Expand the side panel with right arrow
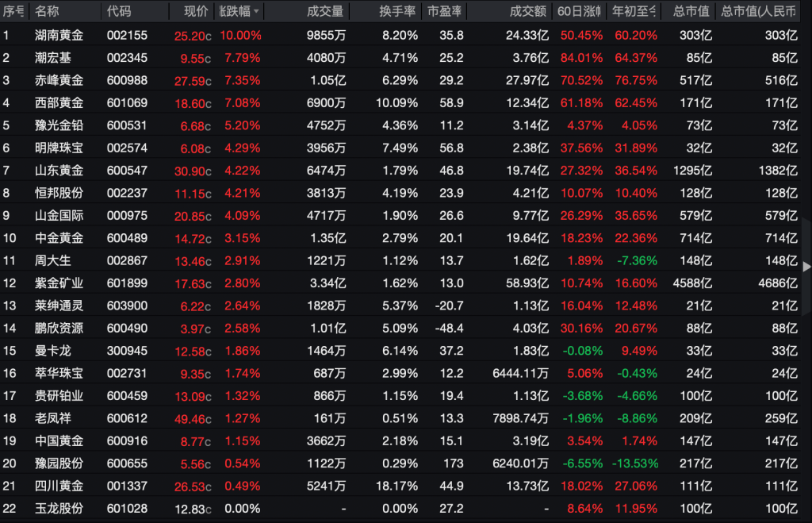 pos(806,267)
